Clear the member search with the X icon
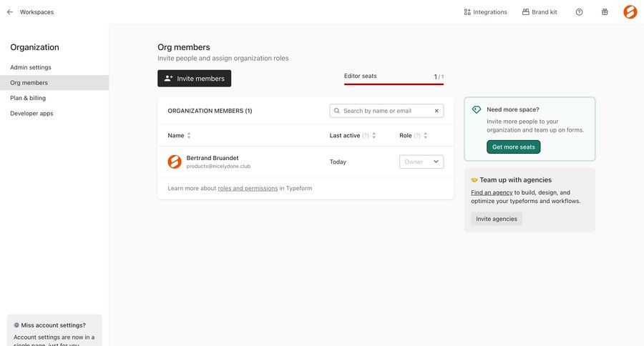The width and height of the screenshot is (644, 346). click(436, 111)
